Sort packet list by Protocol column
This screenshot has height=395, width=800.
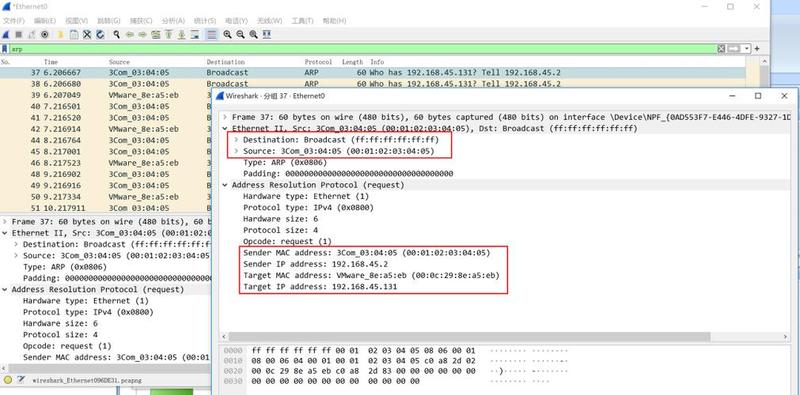point(318,62)
